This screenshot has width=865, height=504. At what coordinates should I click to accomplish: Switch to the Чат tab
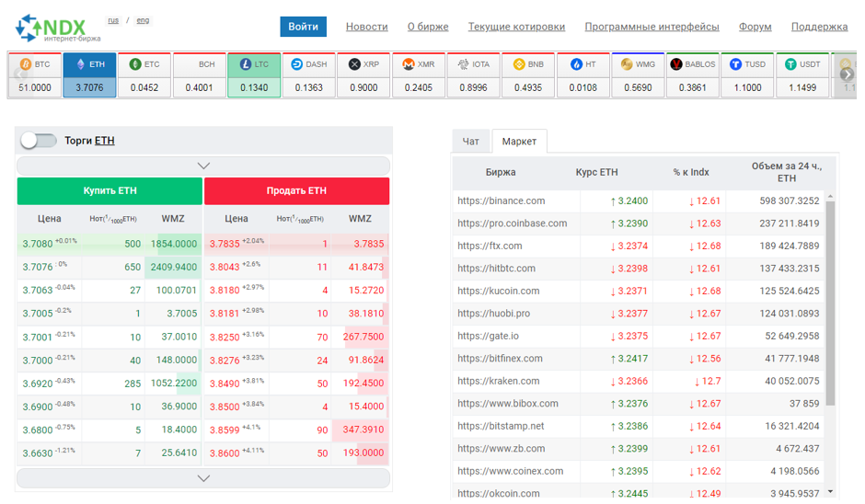coord(470,142)
